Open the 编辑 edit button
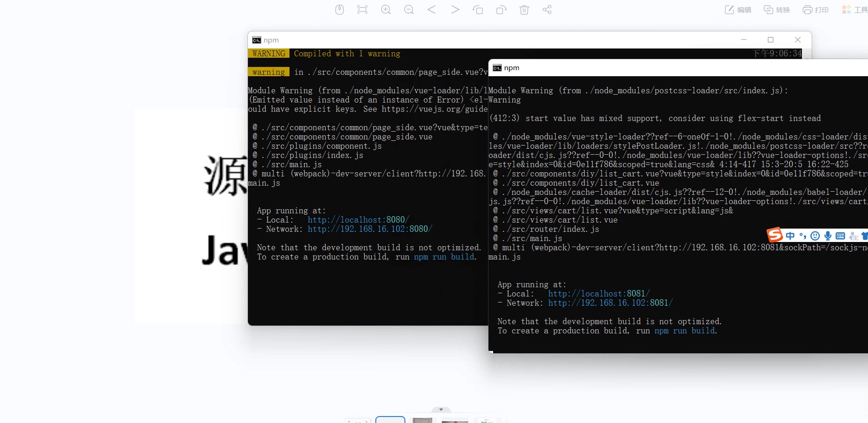Viewport: 868px width, 423px height. [738, 10]
